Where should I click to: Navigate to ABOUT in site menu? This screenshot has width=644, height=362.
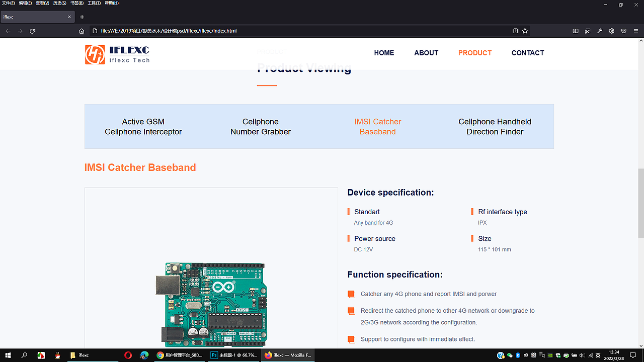coord(426,53)
